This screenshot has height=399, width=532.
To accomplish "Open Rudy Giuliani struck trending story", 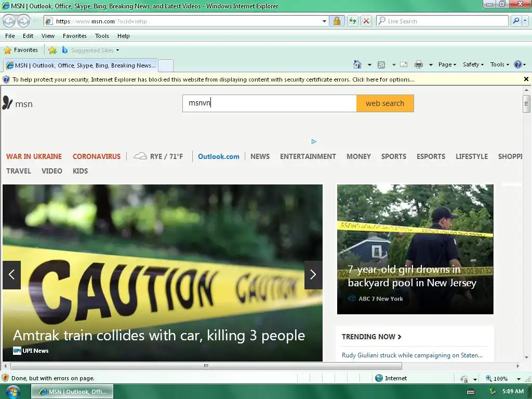I will tap(412, 355).
